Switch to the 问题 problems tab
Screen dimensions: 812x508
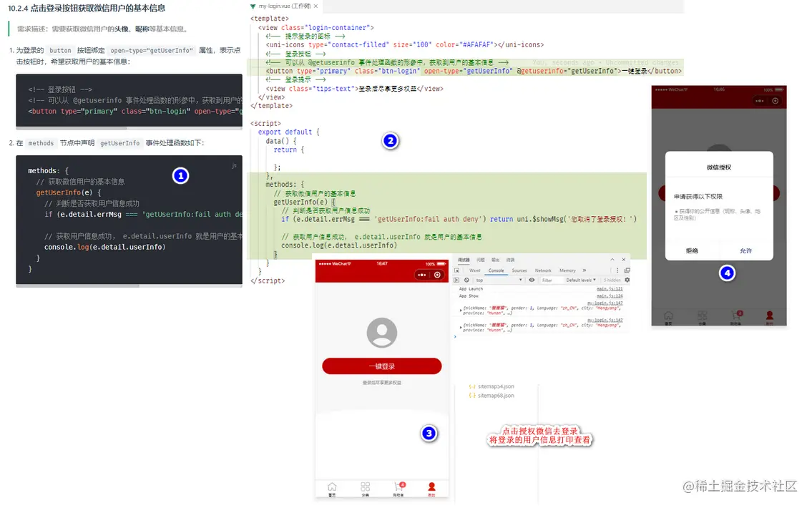tap(481, 260)
